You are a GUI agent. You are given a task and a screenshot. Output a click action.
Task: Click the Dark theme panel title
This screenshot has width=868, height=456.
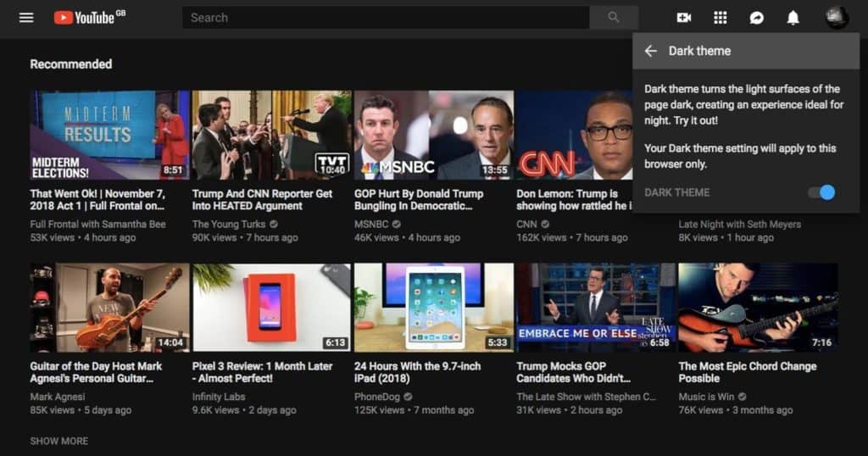pyautogui.click(x=699, y=51)
